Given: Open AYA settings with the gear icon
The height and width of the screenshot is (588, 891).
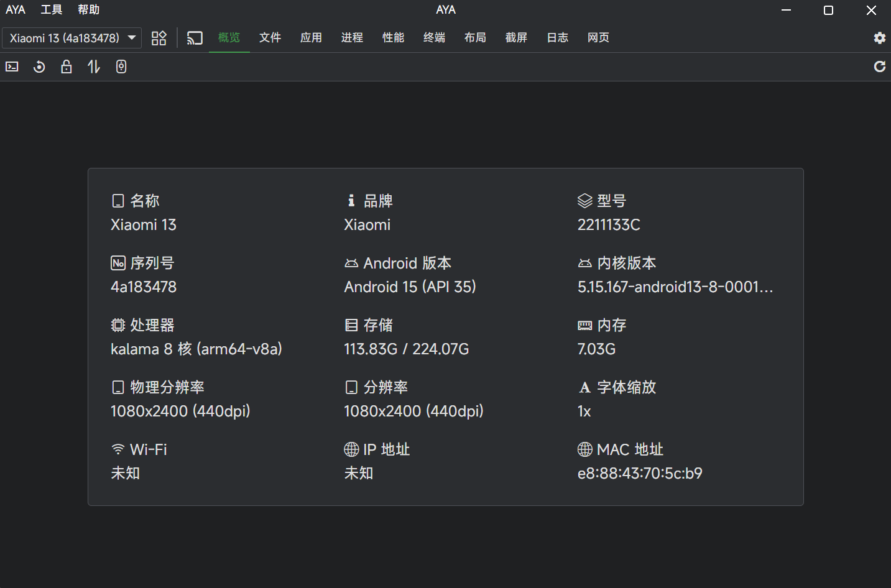Looking at the screenshot, I should click(879, 38).
